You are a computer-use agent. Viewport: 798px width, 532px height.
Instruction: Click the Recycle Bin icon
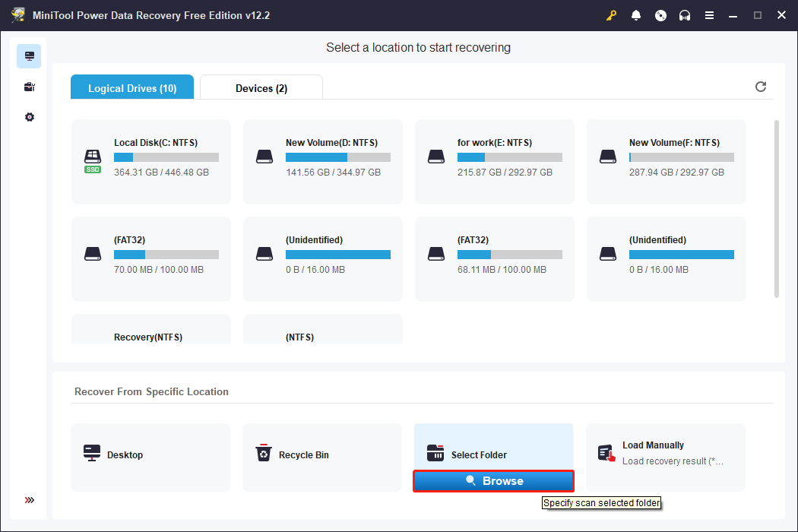264,453
